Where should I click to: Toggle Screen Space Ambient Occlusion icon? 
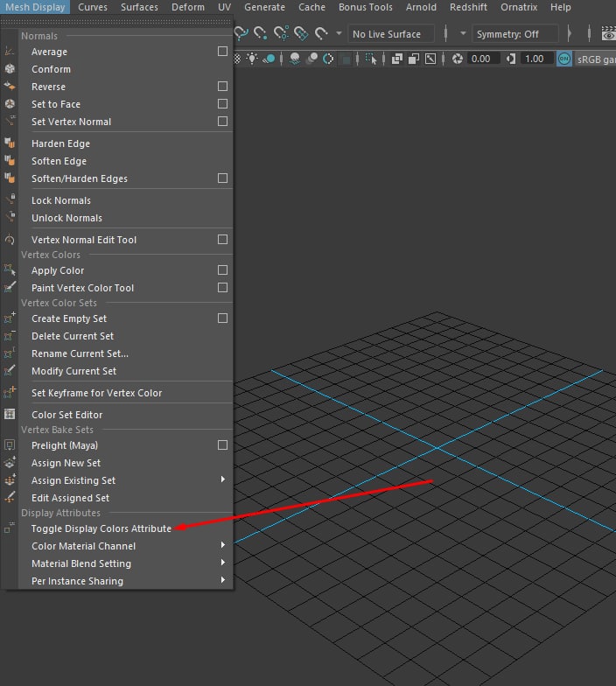295,59
